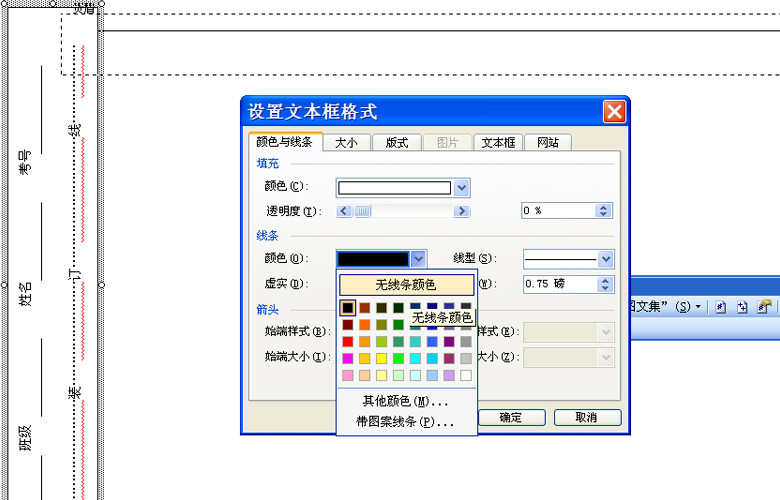Click the 线 character on the dotted line
The image size is (780, 500).
[x=74, y=131]
